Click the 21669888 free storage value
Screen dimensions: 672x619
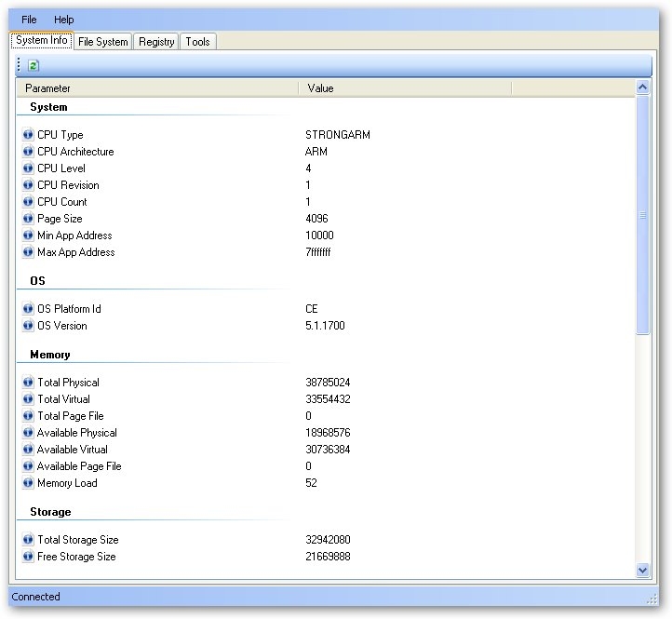click(x=328, y=556)
